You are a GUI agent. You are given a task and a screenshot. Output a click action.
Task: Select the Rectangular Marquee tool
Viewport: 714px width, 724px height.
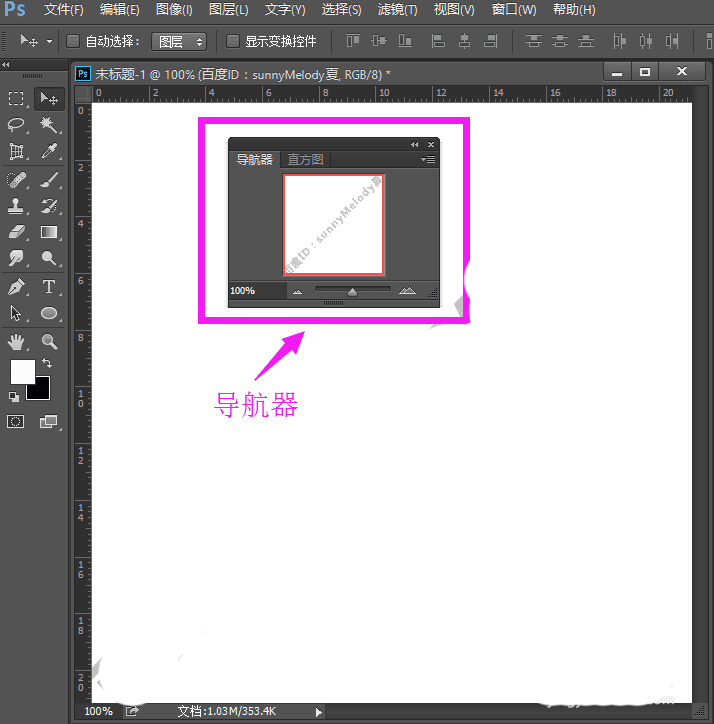(x=16, y=98)
